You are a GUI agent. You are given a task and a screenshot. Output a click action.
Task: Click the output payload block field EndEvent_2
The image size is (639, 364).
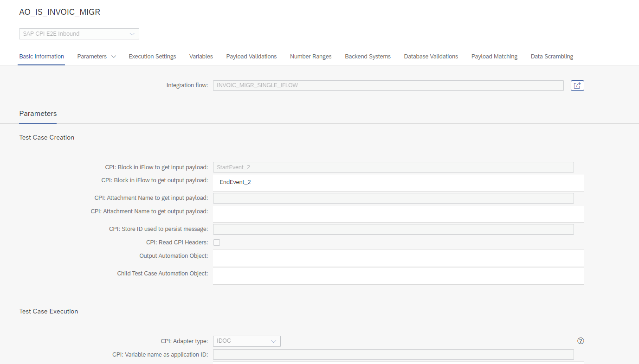click(398, 182)
